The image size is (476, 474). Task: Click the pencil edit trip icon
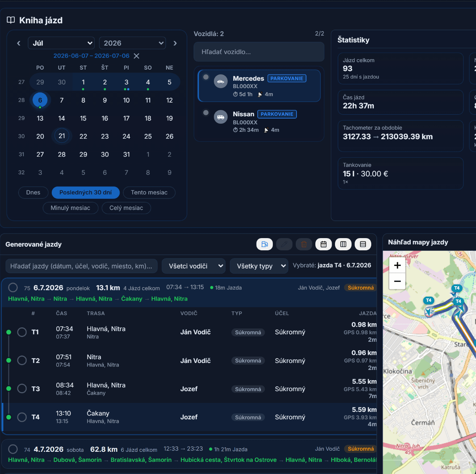point(284,244)
